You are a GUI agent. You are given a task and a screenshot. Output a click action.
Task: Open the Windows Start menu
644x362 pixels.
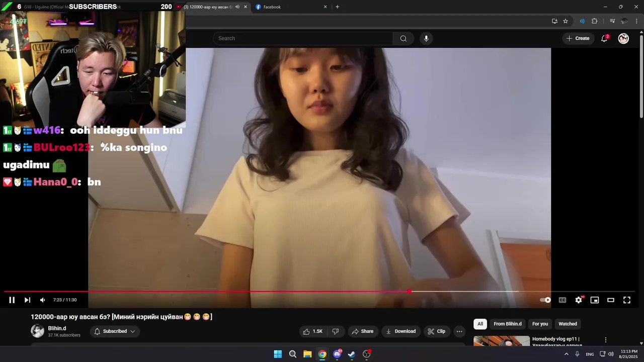[x=278, y=354]
